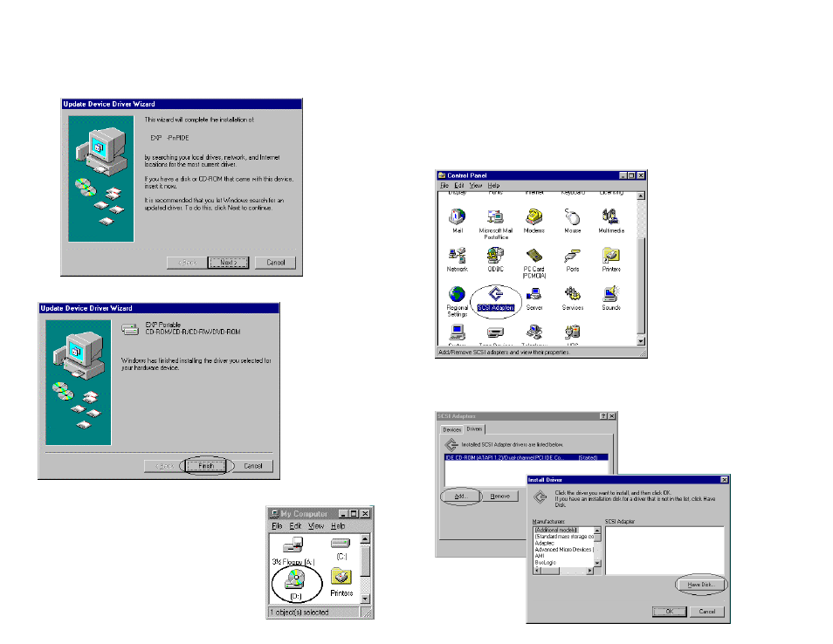Screen dimensions: 833x644
Task: Open the View menu in Control Panel
Action: [x=476, y=185]
